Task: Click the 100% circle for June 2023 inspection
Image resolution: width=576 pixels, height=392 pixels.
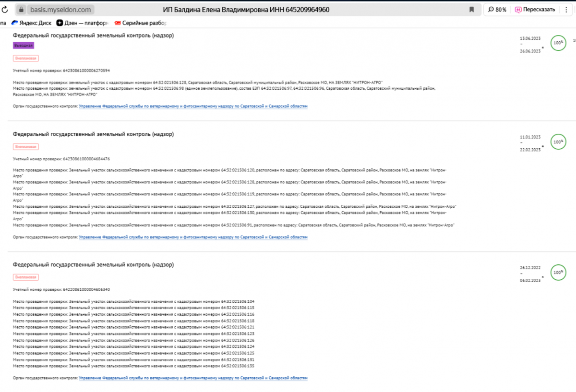Action: click(558, 43)
